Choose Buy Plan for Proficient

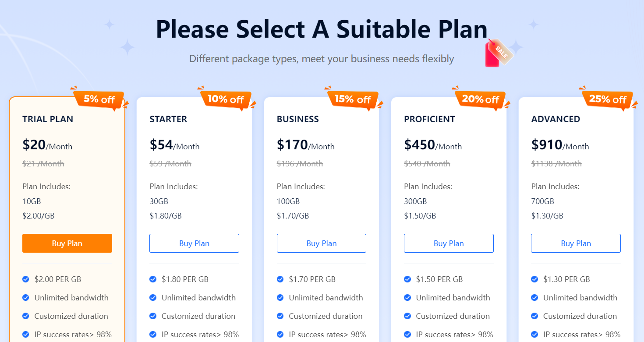click(449, 243)
